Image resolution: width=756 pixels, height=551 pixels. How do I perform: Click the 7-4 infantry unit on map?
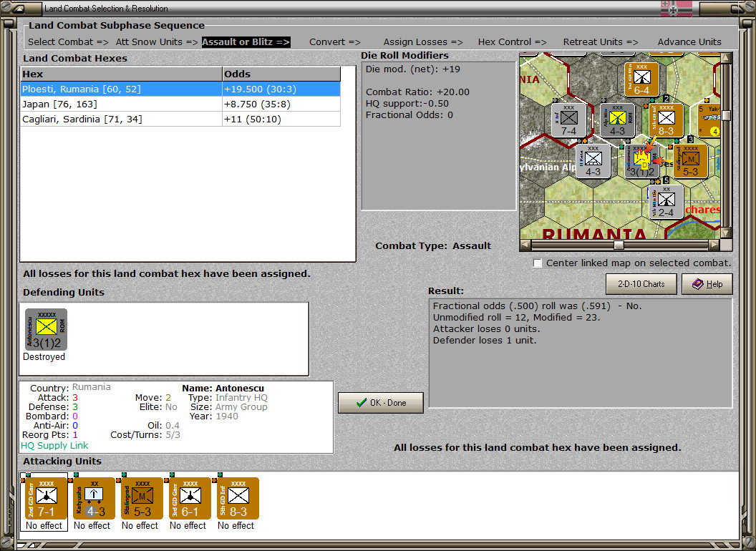point(568,120)
